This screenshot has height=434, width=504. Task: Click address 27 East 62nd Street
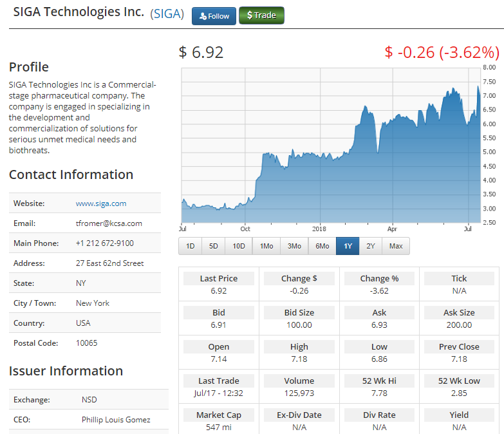click(x=109, y=263)
